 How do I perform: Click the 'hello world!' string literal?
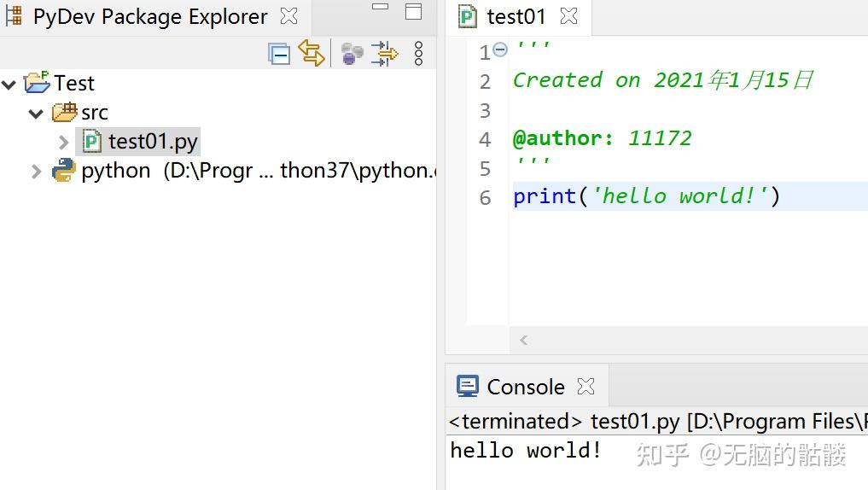pos(680,196)
